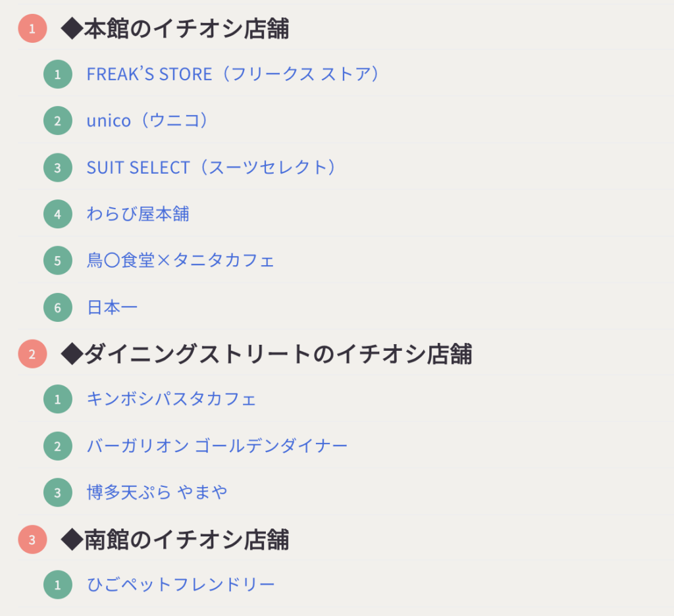Click the ◆南館のイチオシ店舗 heading
674x616 pixels.
pos(175,540)
